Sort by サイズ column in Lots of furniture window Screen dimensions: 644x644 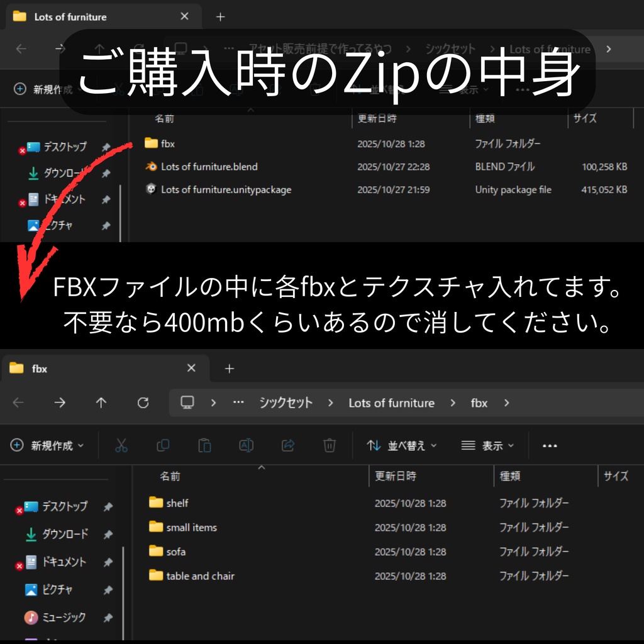(584, 118)
